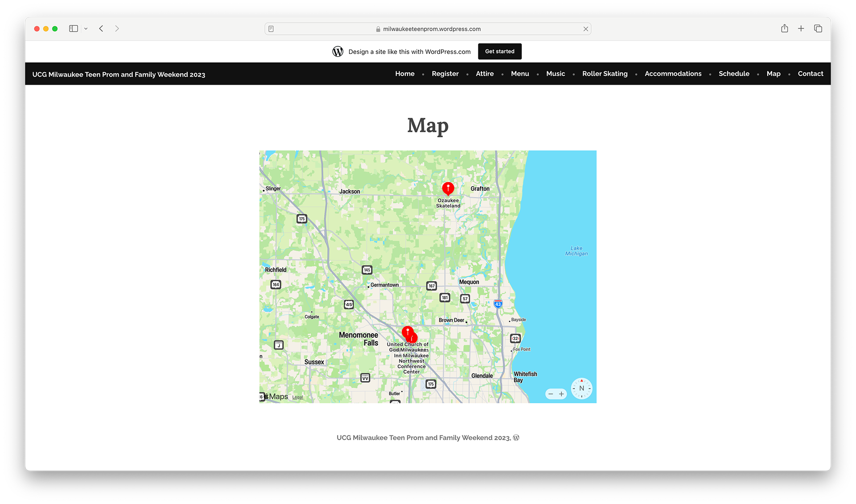Click the highway 164 shield on map
Viewport: 856px width, 504px height.
(x=276, y=284)
